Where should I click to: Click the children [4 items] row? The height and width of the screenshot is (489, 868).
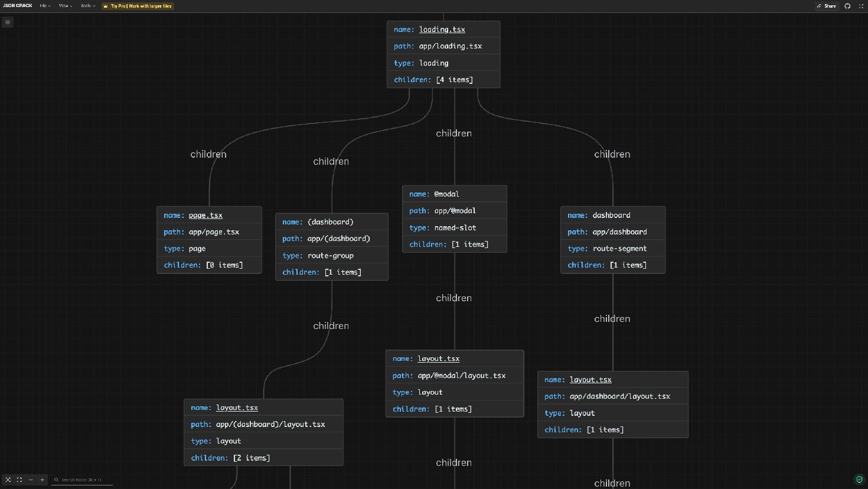[x=443, y=80]
